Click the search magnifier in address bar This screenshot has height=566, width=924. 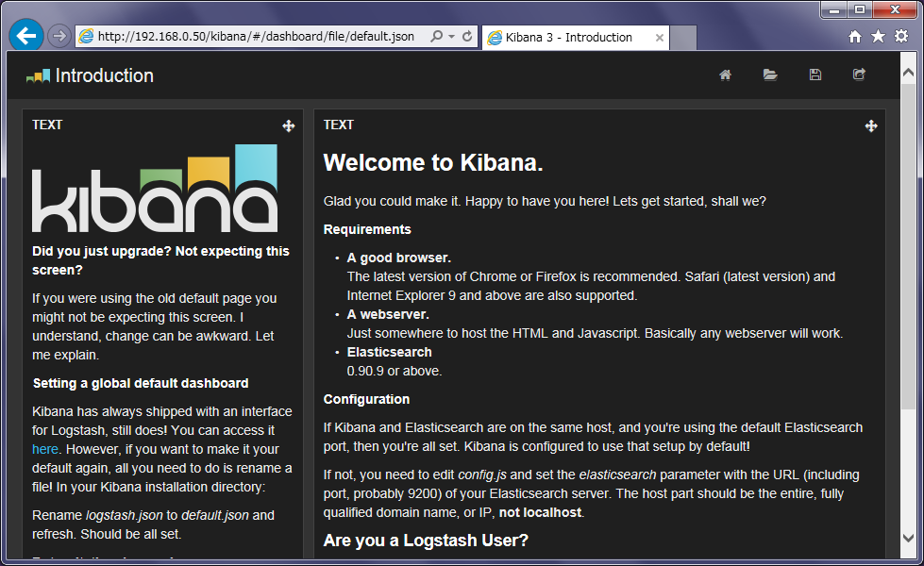point(436,37)
